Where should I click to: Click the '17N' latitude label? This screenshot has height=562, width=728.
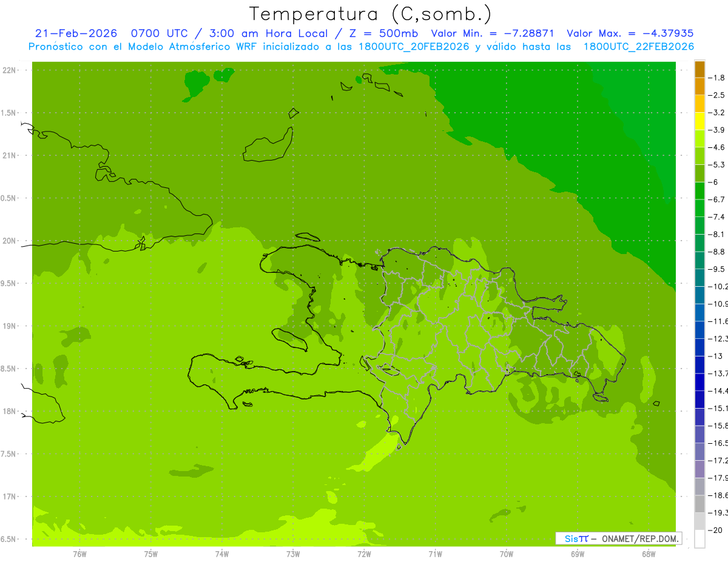click(x=9, y=497)
